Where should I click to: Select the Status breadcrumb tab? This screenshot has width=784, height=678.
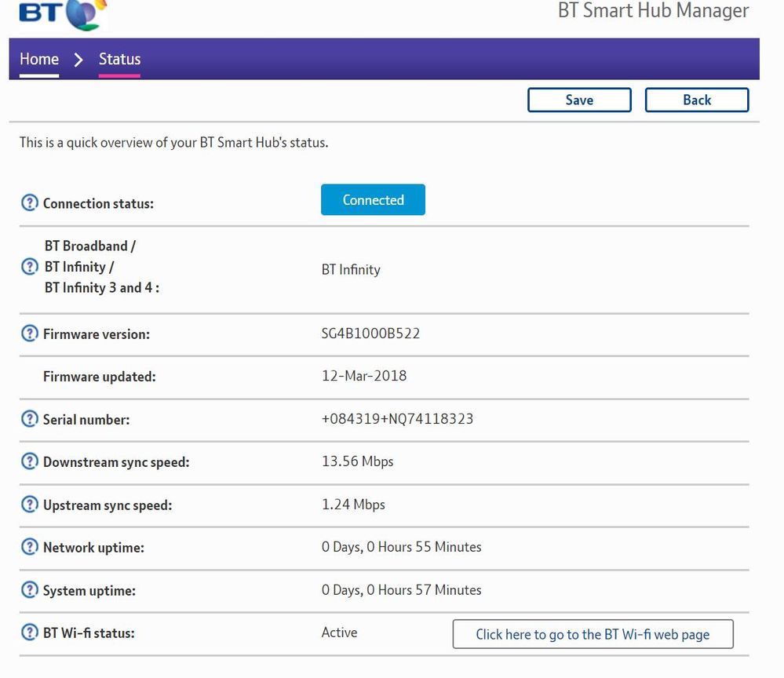coord(119,60)
